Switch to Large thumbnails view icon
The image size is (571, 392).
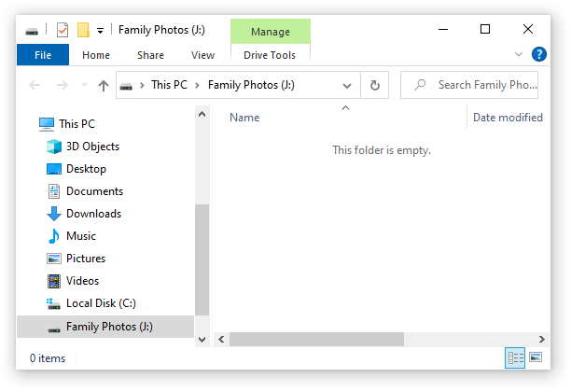[x=536, y=357]
